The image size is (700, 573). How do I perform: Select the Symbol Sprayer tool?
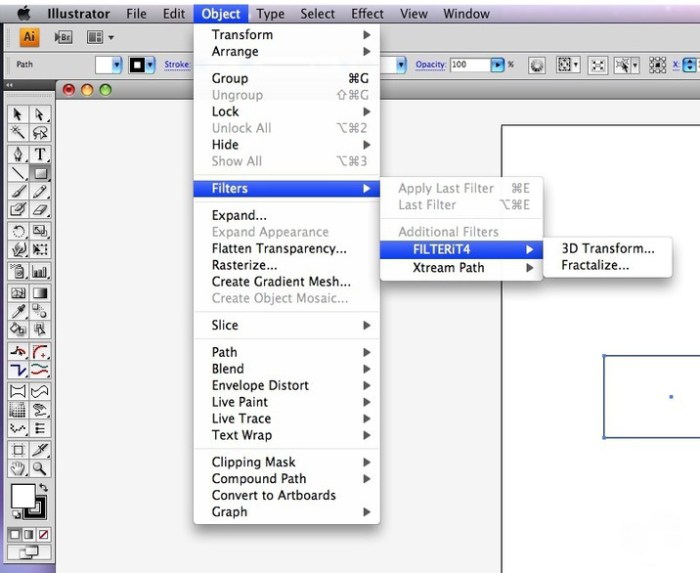(x=18, y=271)
